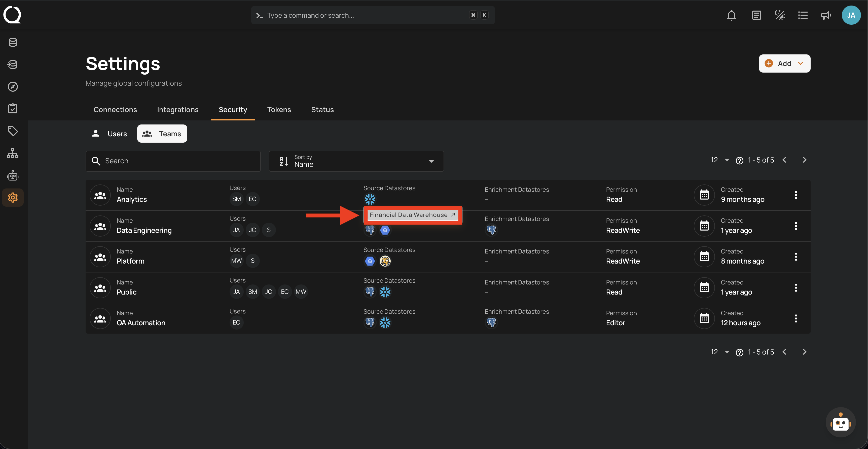Click the calendar icon in Analytics row

704,195
